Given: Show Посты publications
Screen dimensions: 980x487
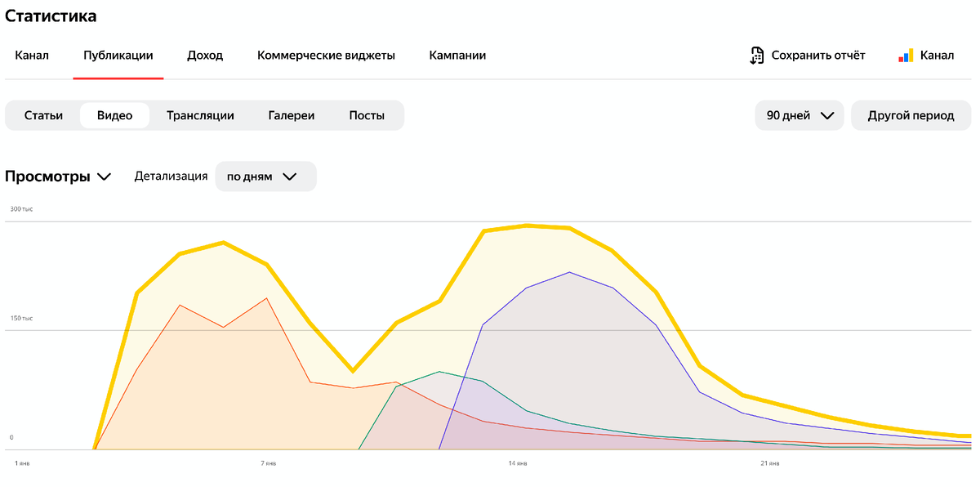Looking at the screenshot, I should (367, 115).
